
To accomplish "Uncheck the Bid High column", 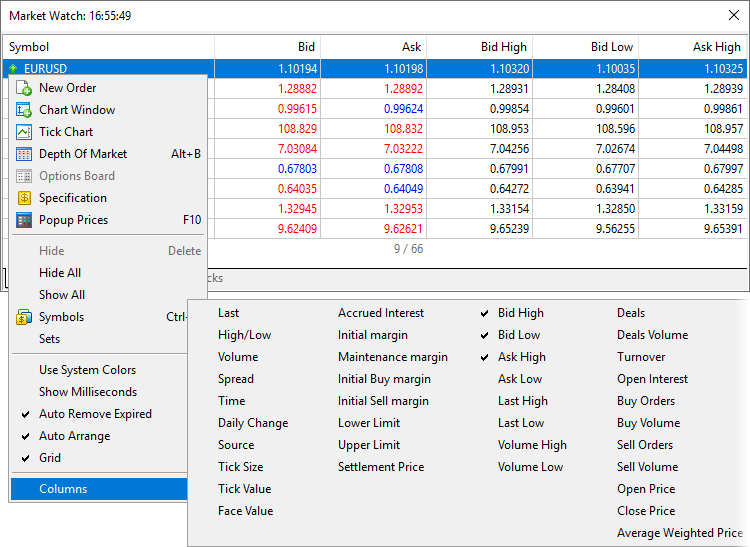I will [520, 313].
